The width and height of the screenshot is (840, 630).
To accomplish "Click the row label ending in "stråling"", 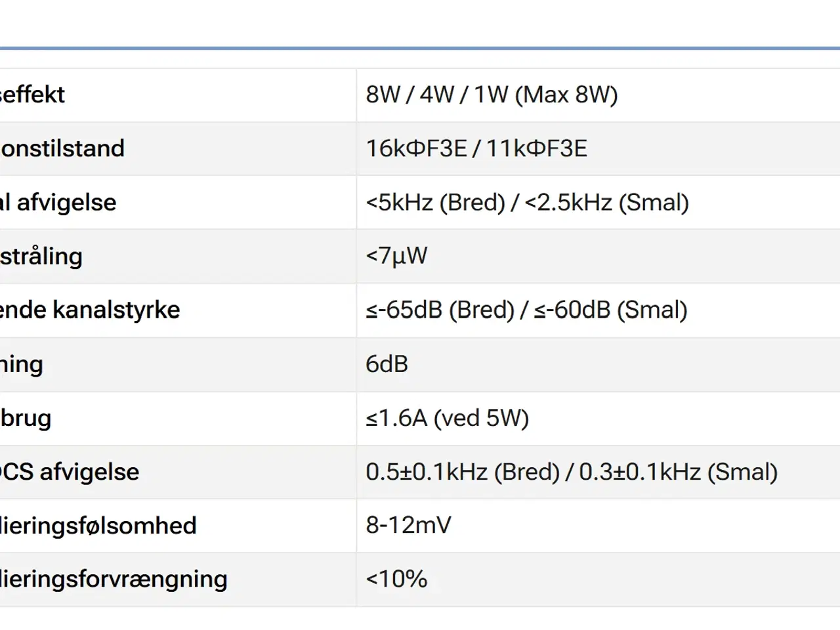I will click(x=41, y=257).
